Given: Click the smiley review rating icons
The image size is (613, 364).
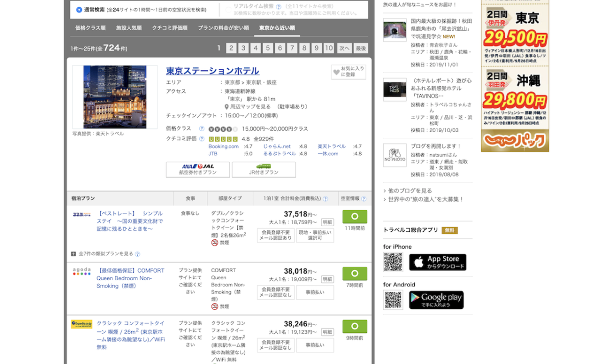Looking at the screenshot, I should (x=223, y=138).
